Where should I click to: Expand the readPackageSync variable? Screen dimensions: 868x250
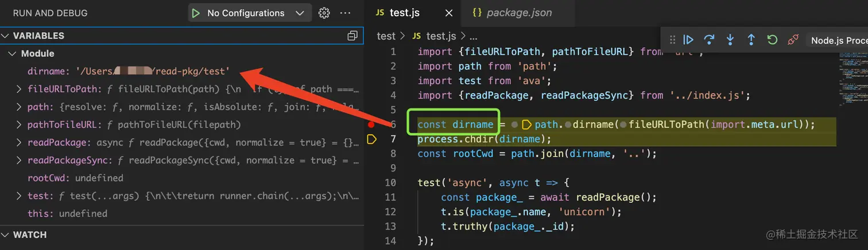click(19, 160)
